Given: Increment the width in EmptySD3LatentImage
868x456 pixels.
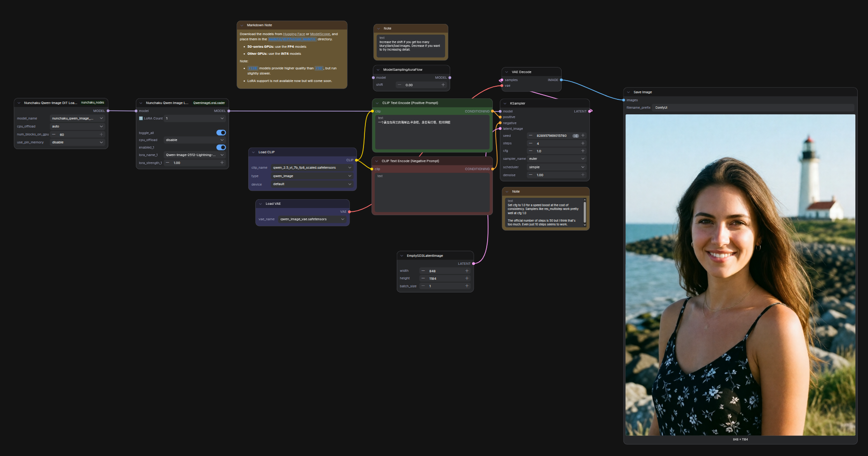Looking at the screenshot, I should (467, 271).
